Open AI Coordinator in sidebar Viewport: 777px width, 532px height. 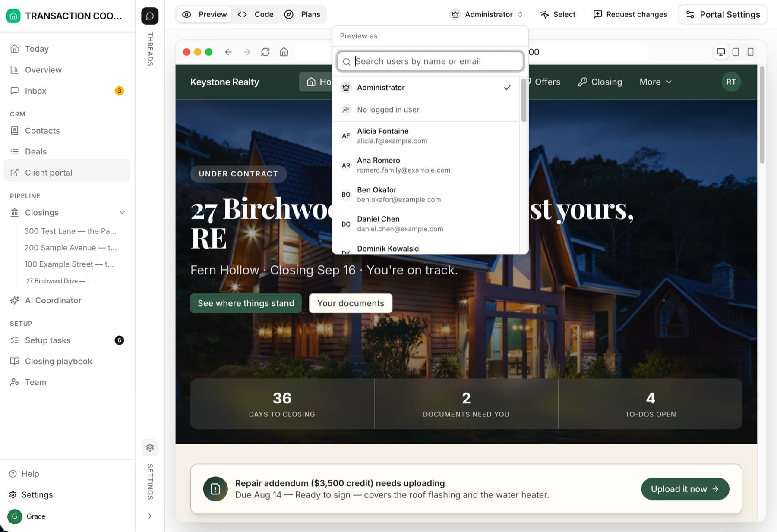67,300
